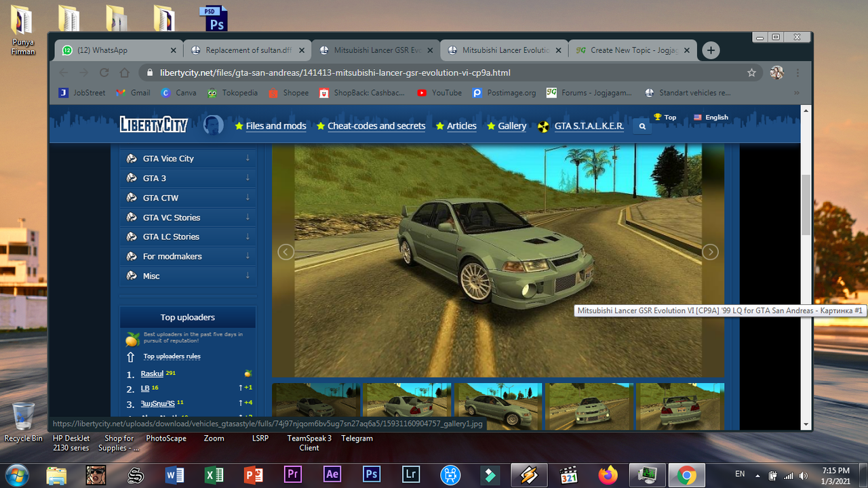Open the JobStreet bookmark
This screenshot has width=868, height=488.
(x=82, y=93)
